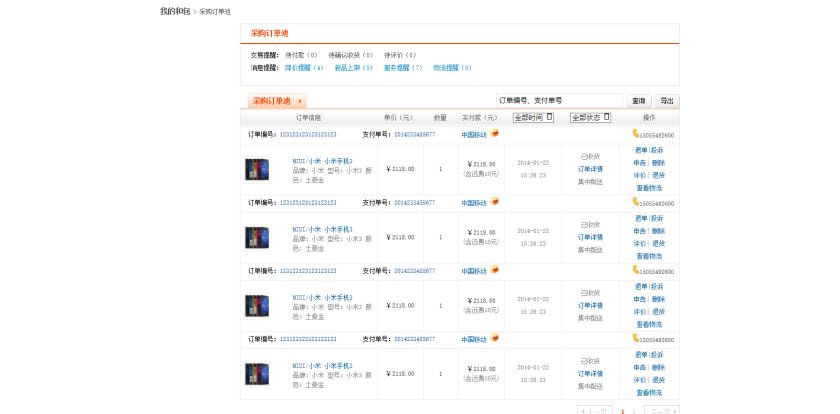Select the orange 采购订单池 tab with arrow

[x=277, y=101]
